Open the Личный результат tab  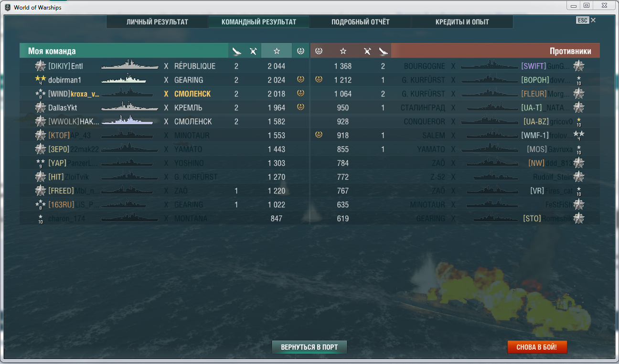click(x=157, y=22)
